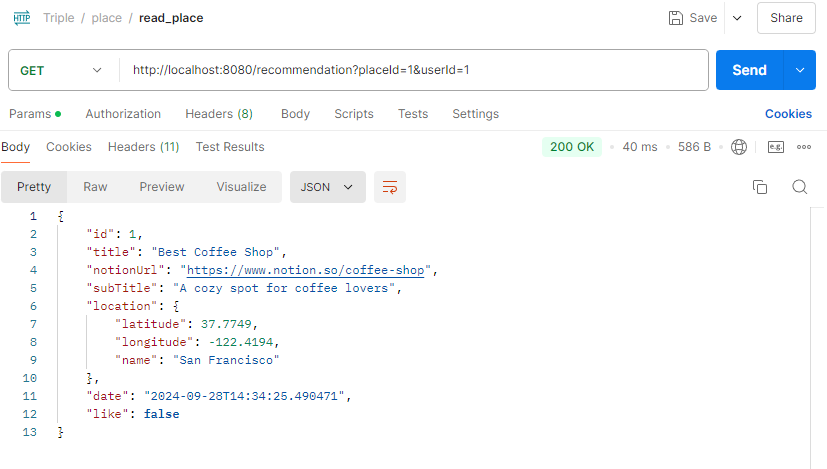The height and width of the screenshot is (469, 827).
Task: Click the place breadcrumb
Action: [107, 18]
